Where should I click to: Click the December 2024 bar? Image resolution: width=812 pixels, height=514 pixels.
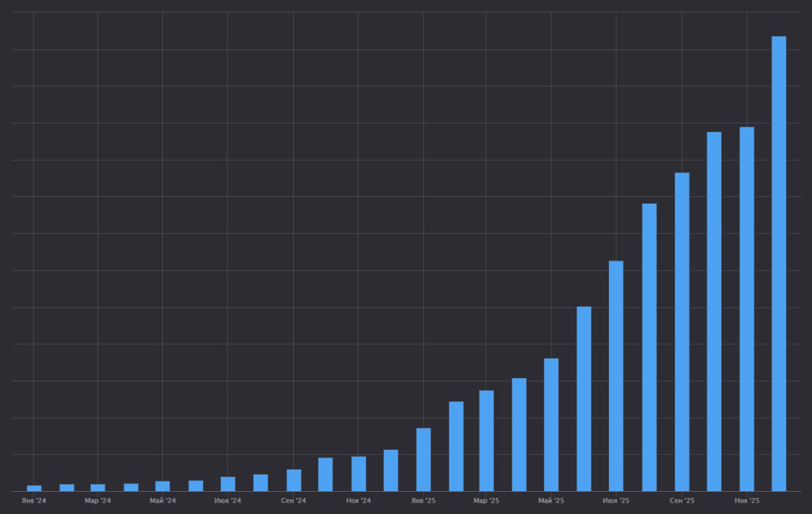click(391, 470)
